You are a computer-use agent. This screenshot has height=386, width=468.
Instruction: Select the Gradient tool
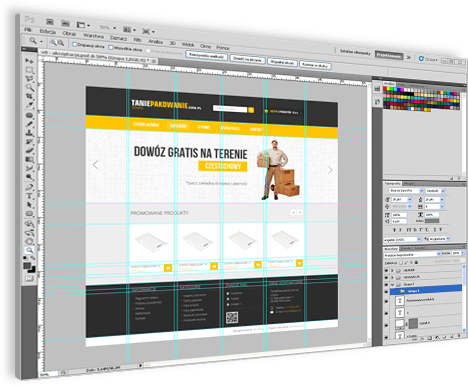pyautogui.click(x=29, y=159)
